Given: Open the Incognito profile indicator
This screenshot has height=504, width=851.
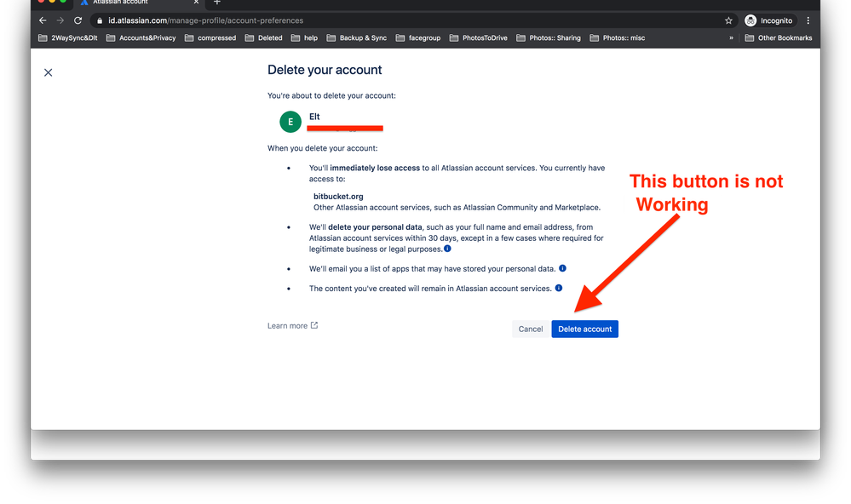Looking at the screenshot, I should pos(768,20).
